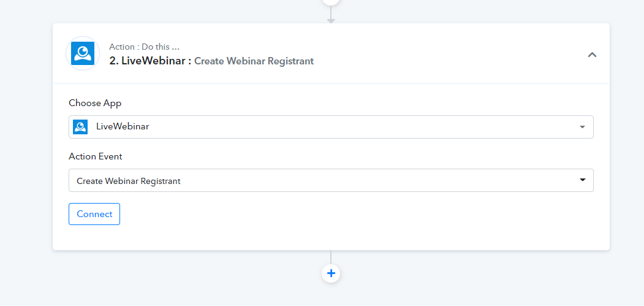Screen dimensions: 644x306
Task: Click the Action Event field label
Action: click(x=96, y=156)
